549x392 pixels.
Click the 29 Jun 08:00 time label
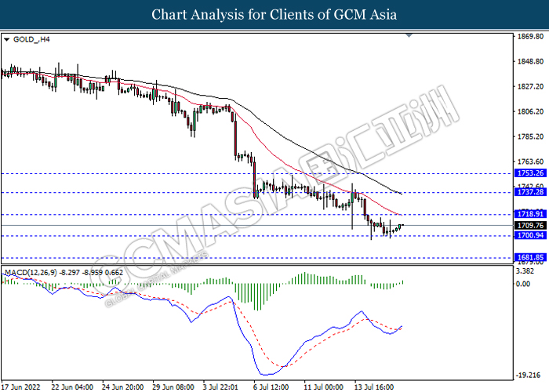173,387
